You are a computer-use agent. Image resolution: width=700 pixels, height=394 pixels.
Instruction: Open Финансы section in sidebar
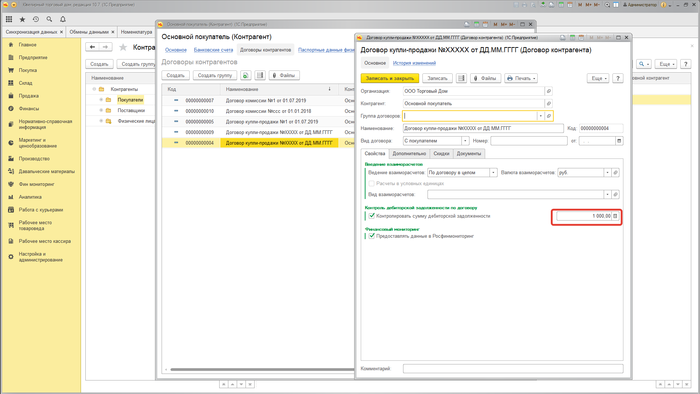point(29,108)
